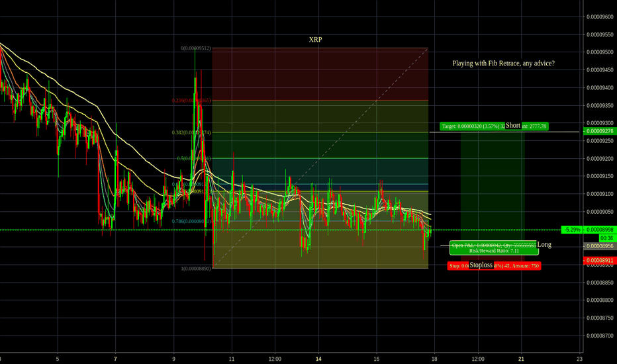
Task: Click date 5 on the time axis
Action: click(58, 359)
